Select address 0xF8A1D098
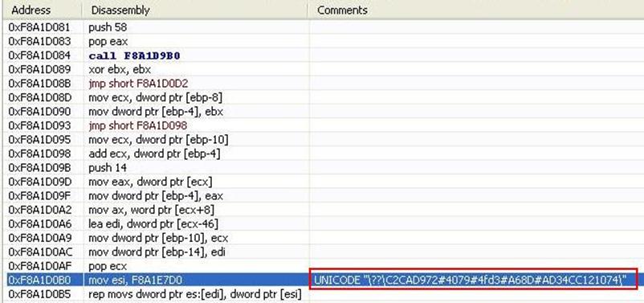The height and width of the screenshot is (303, 644). point(39,154)
